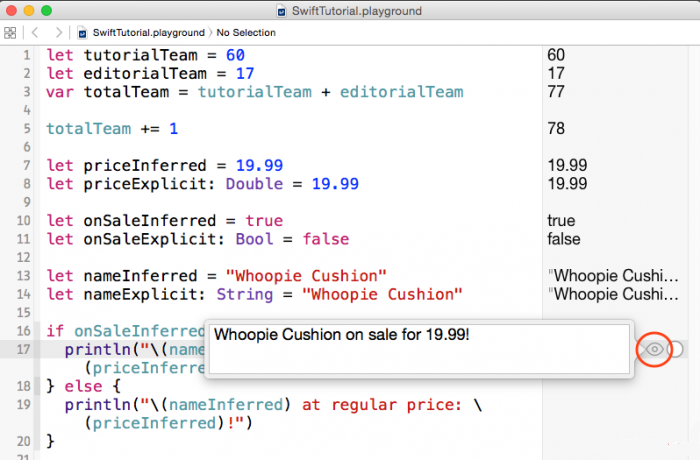
Task: Select result value 77 in sidebar
Action: tap(556, 92)
